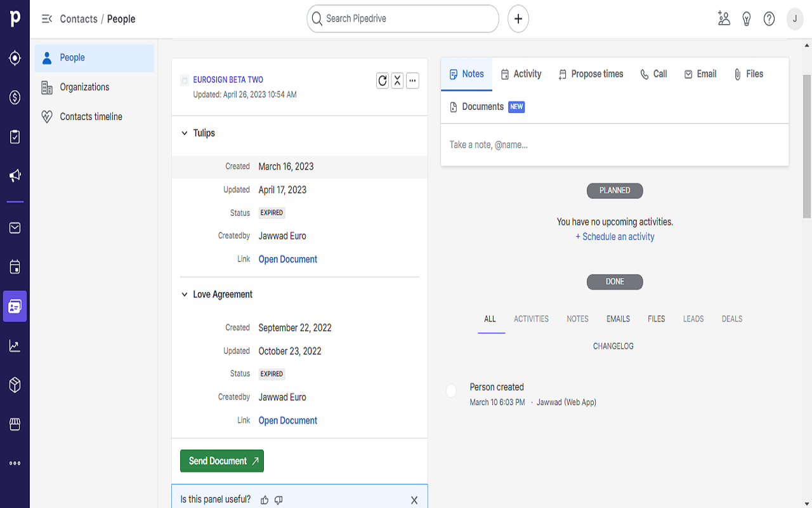Click the DONE section badge
This screenshot has height=508, width=812.
pos(615,282)
